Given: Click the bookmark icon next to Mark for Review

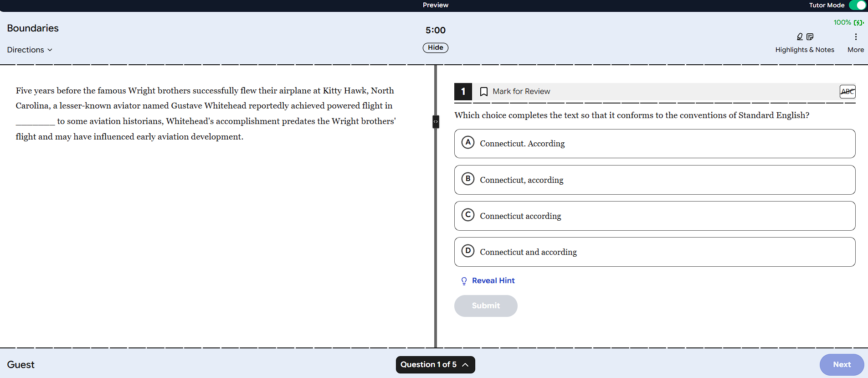Looking at the screenshot, I should pyautogui.click(x=484, y=92).
